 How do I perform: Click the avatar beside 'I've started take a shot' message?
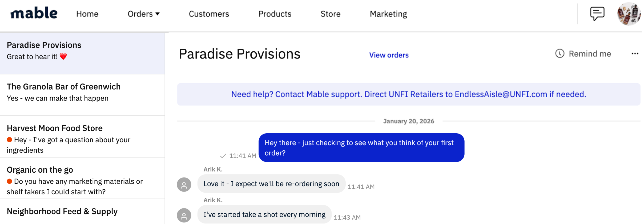click(184, 215)
